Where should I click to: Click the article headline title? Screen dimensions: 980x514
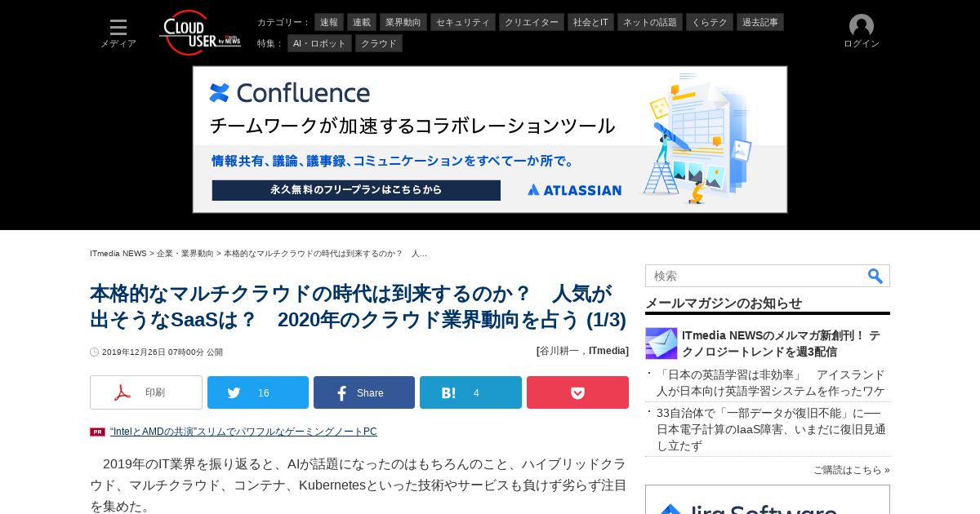[x=358, y=307]
